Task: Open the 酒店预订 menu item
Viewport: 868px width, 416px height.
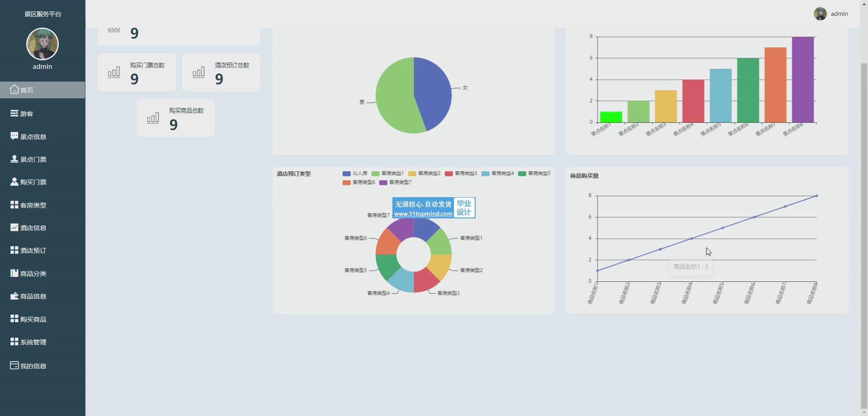Action: [33, 251]
